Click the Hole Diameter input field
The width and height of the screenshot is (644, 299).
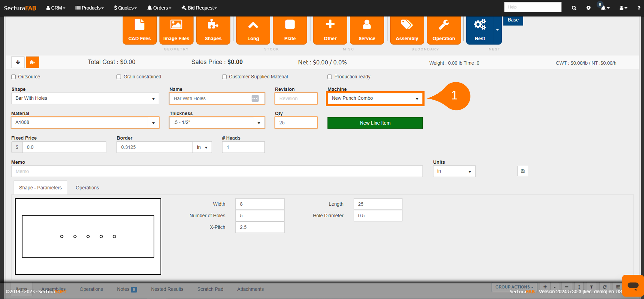pos(377,216)
